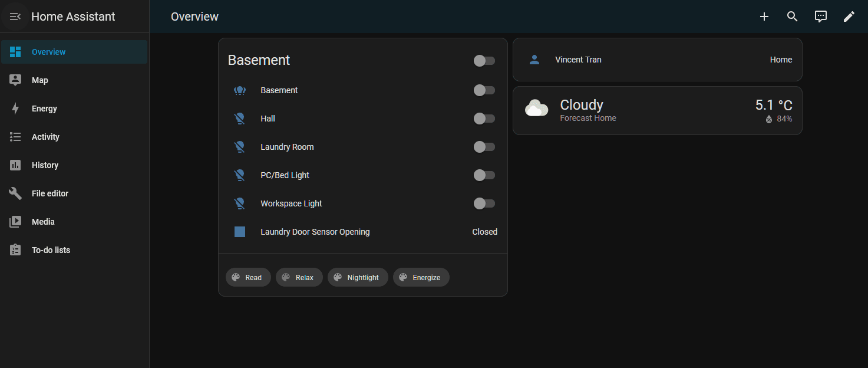Enable the Workspace Light toggle

coord(484,203)
